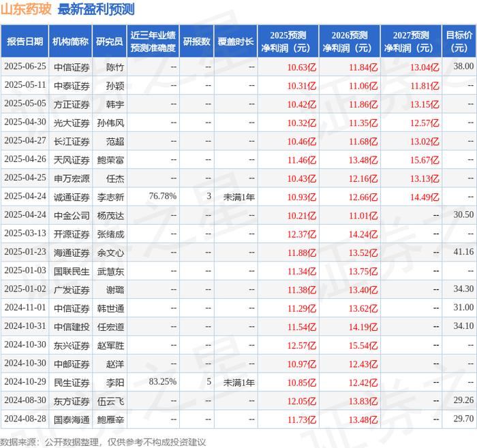Click the 目标价(元) column header
Viewport: 477px width, 448px height.
459,42
